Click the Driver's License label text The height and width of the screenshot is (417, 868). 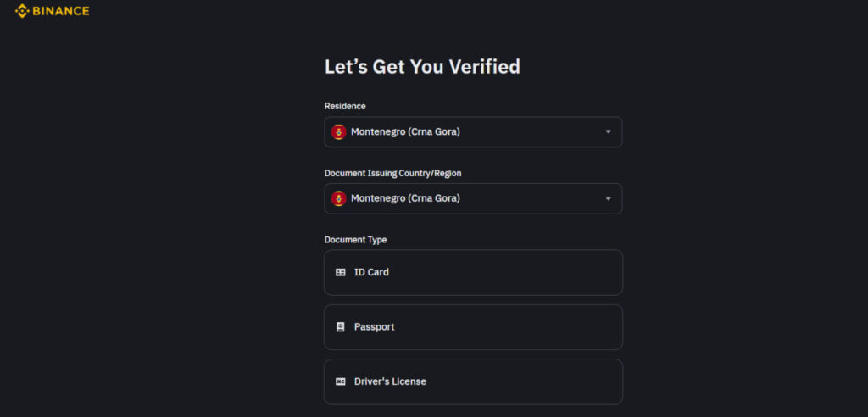[x=390, y=381]
